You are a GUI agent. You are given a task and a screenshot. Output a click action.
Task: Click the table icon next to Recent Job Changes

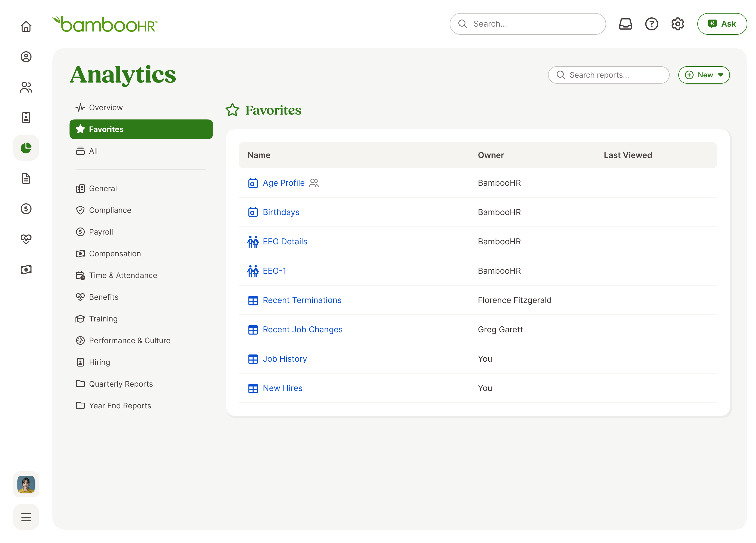[253, 330]
